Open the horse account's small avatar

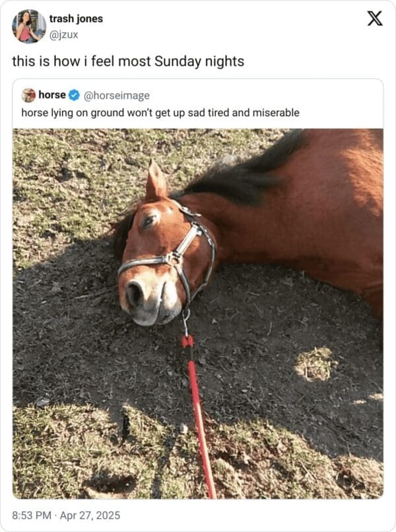click(x=28, y=96)
